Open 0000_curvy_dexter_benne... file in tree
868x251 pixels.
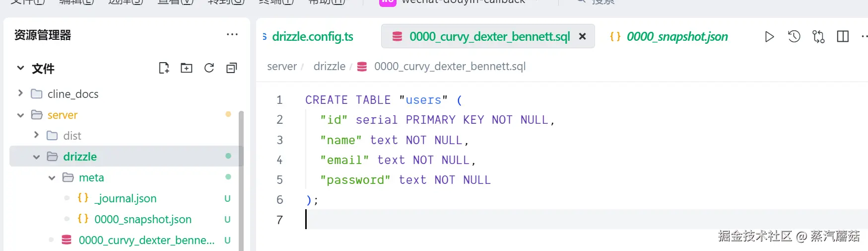(146, 240)
